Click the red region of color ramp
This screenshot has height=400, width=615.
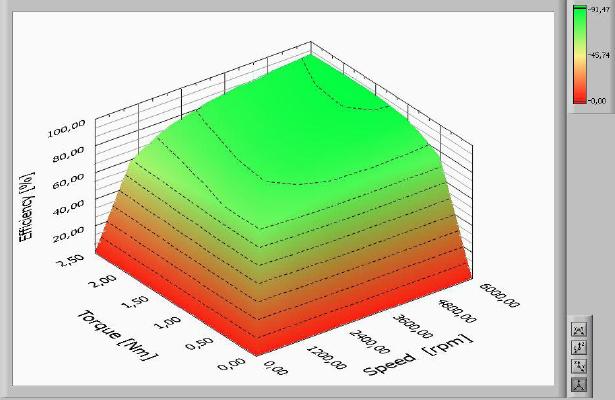[578, 93]
